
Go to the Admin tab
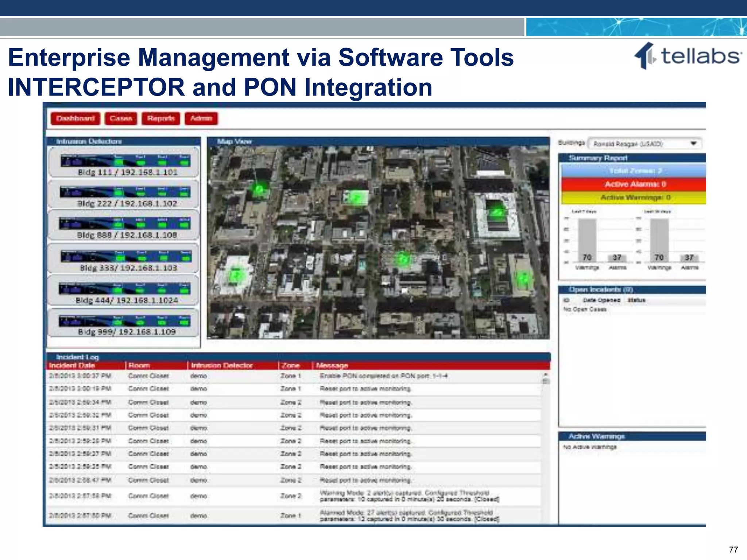coord(201,118)
